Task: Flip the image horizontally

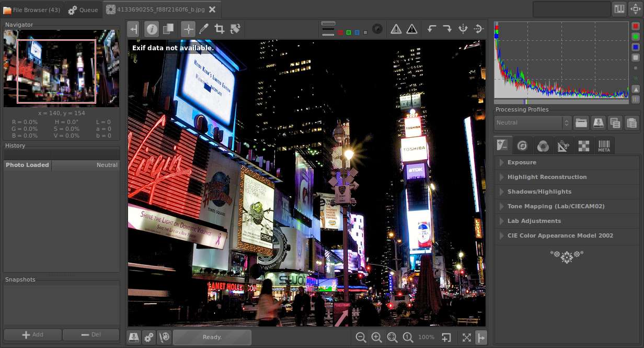Action: pos(463,29)
